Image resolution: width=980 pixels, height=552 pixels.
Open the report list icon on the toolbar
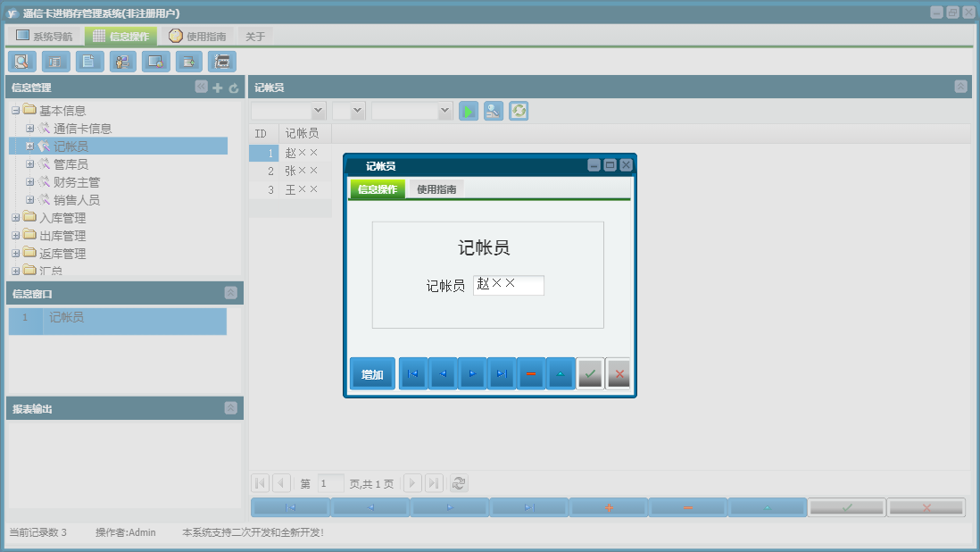pyautogui.click(x=55, y=62)
